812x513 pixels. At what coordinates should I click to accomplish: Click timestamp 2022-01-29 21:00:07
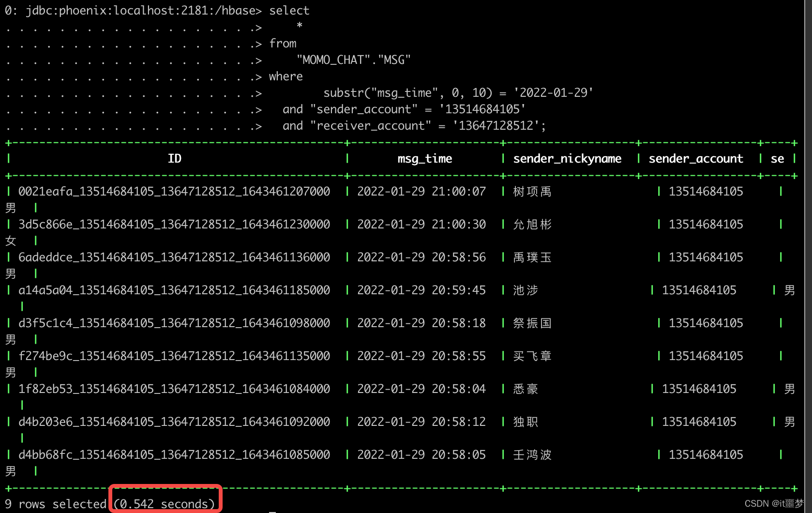[421, 192]
